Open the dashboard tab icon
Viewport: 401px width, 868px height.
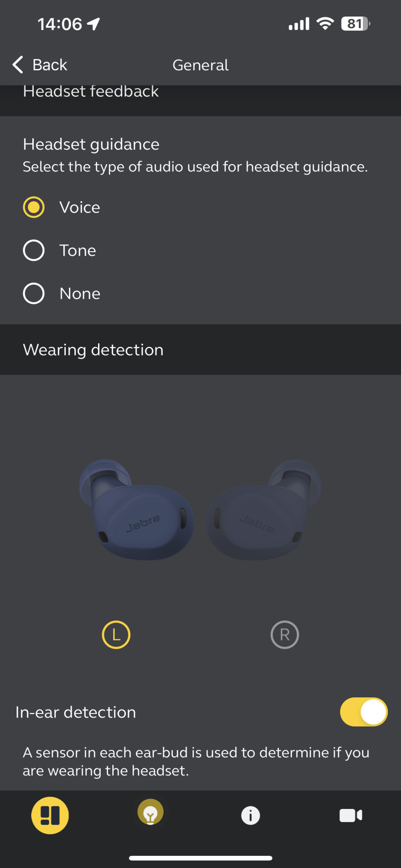[x=50, y=815]
